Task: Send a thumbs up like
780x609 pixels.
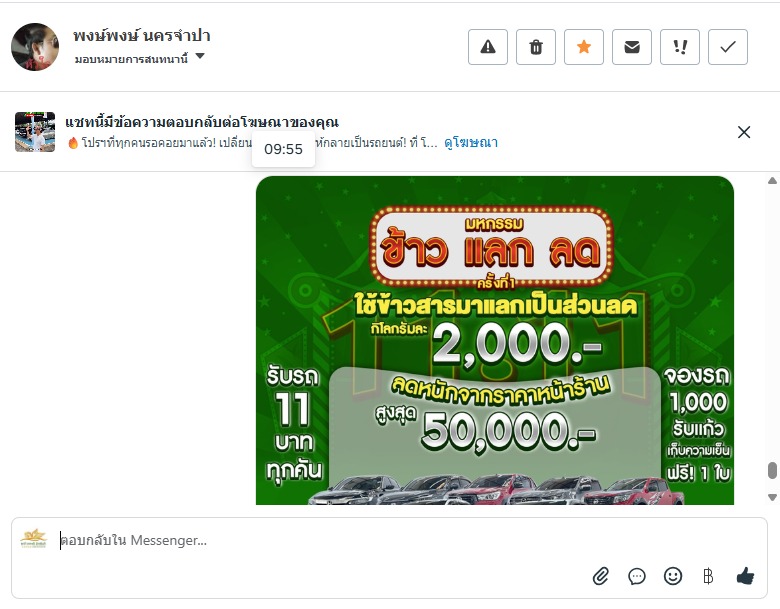Action: pos(745,576)
